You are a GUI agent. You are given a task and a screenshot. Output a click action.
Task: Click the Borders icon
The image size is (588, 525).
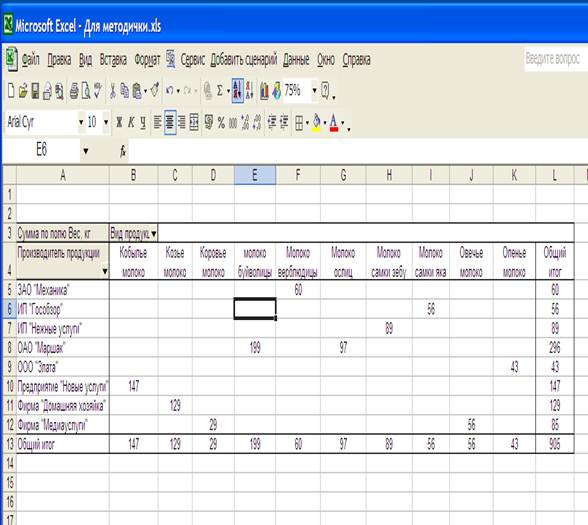point(299,123)
